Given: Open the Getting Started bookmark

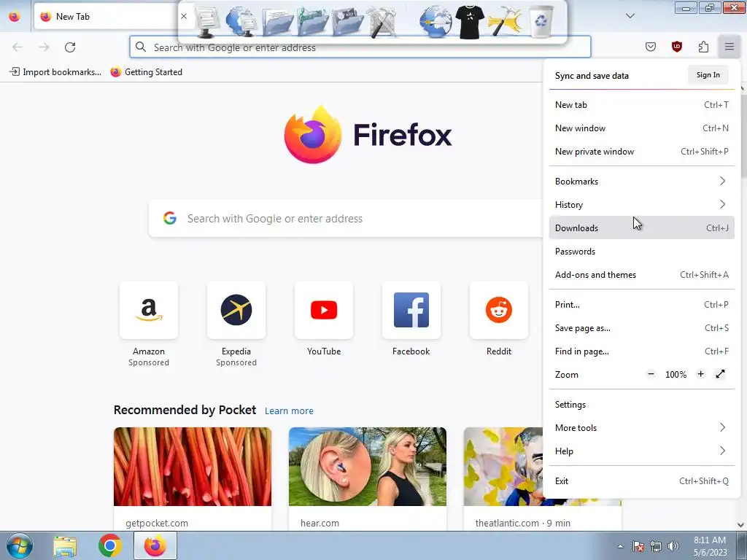Looking at the screenshot, I should point(147,72).
